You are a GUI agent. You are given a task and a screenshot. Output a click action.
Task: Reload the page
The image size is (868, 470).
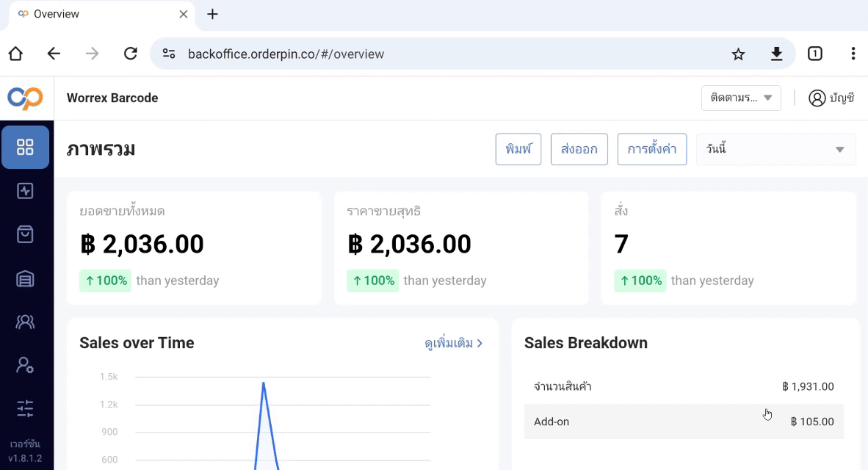[x=131, y=54]
